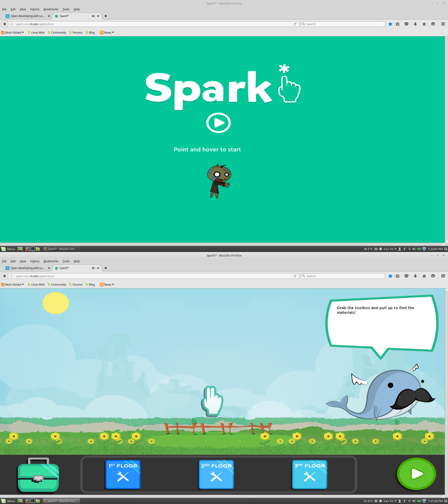
Task: Mute the Spark* tab in the whale-scene window
Action: (93, 268)
